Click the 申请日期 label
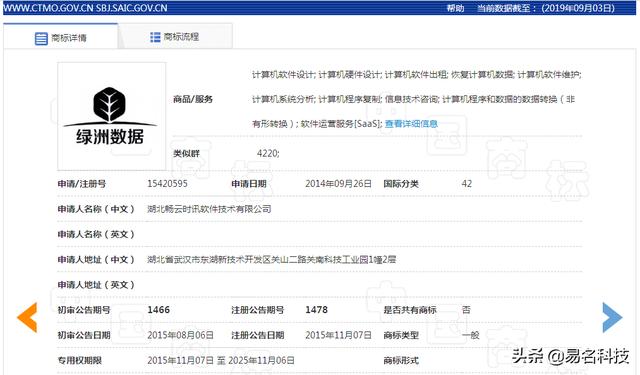Image resolution: width=640 pixels, height=375 pixels. (249, 184)
